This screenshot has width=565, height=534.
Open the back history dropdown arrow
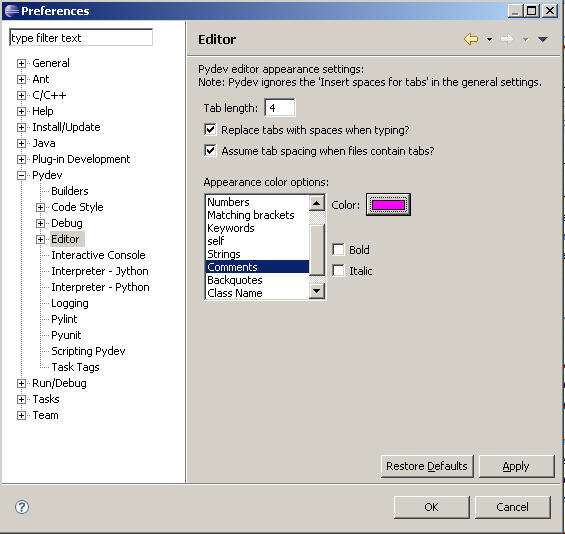click(489, 39)
